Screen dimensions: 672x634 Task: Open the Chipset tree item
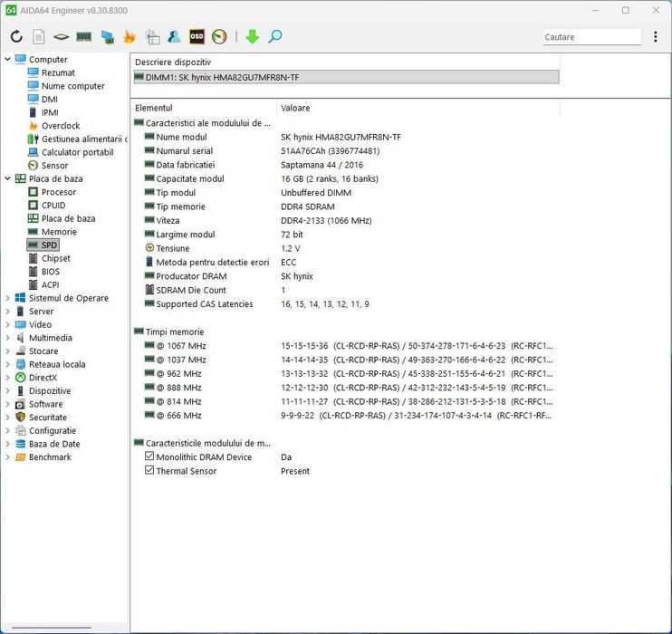(x=56, y=258)
